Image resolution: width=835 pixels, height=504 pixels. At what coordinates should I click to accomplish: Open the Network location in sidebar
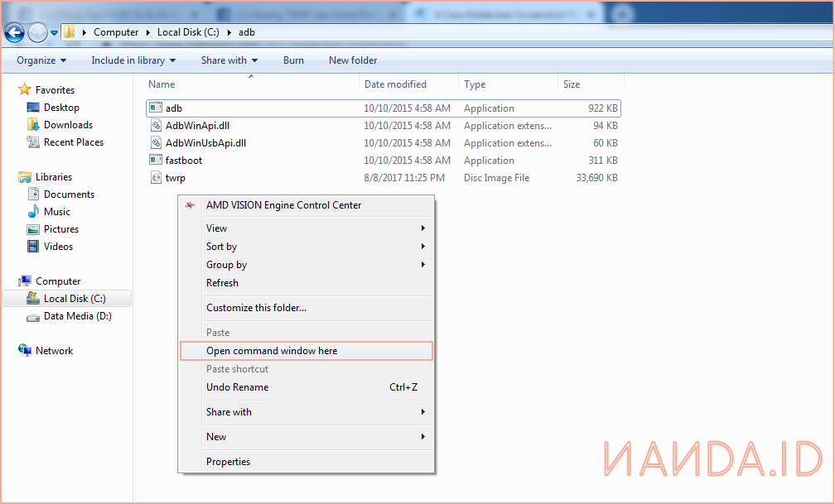[x=54, y=351]
